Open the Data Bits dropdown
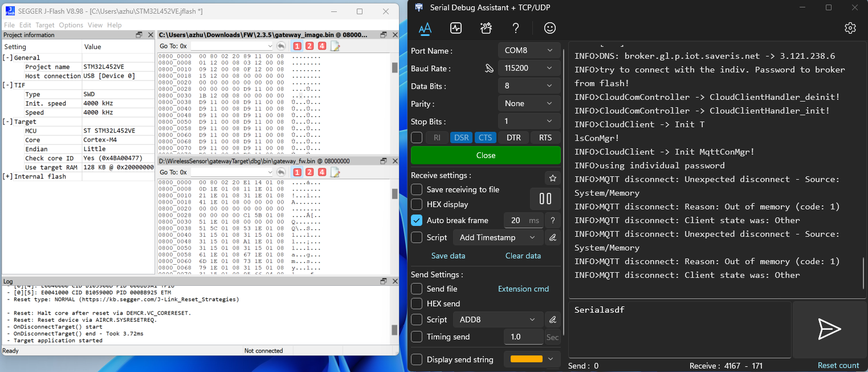Screen dimensions: 868x372 529,86
